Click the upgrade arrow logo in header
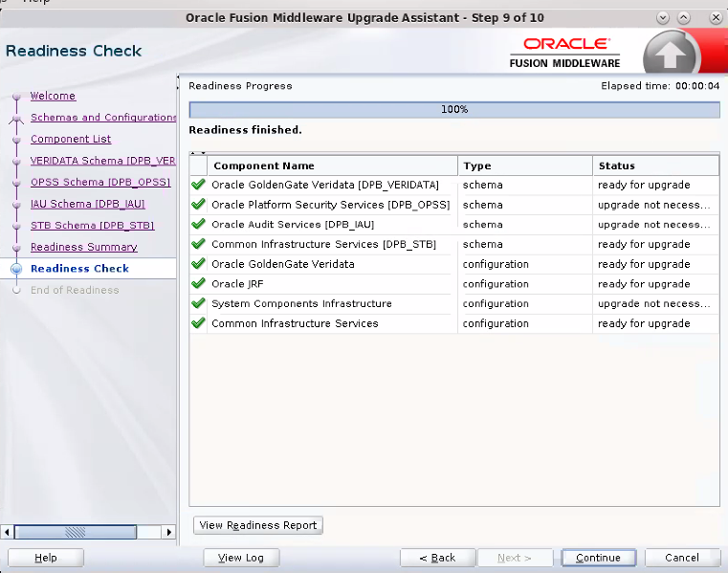Image resolution: width=728 pixels, height=573 pixels. point(671,54)
